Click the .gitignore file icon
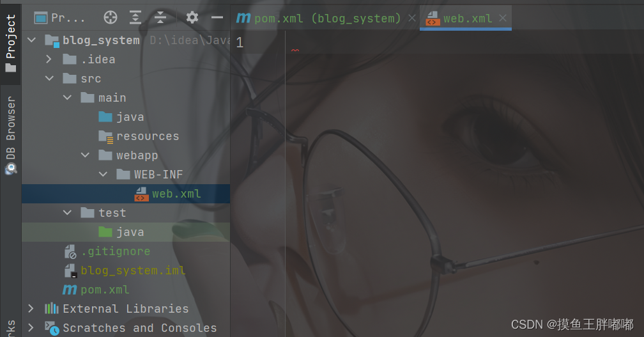The image size is (644, 337). (x=70, y=251)
